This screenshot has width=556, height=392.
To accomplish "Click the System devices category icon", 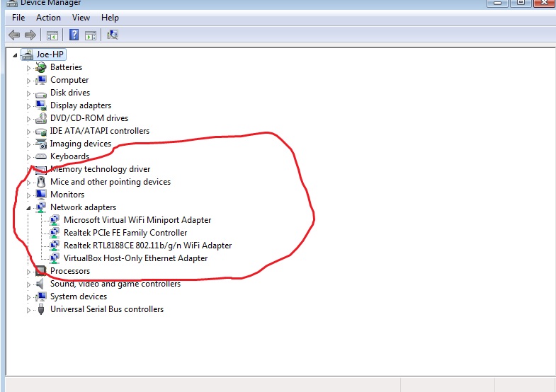I will point(41,296).
